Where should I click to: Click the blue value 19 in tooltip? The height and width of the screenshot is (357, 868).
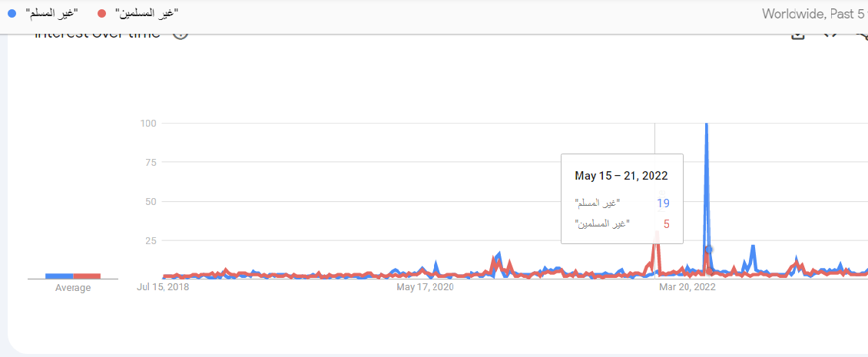pyautogui.click(x=663, y=203)
